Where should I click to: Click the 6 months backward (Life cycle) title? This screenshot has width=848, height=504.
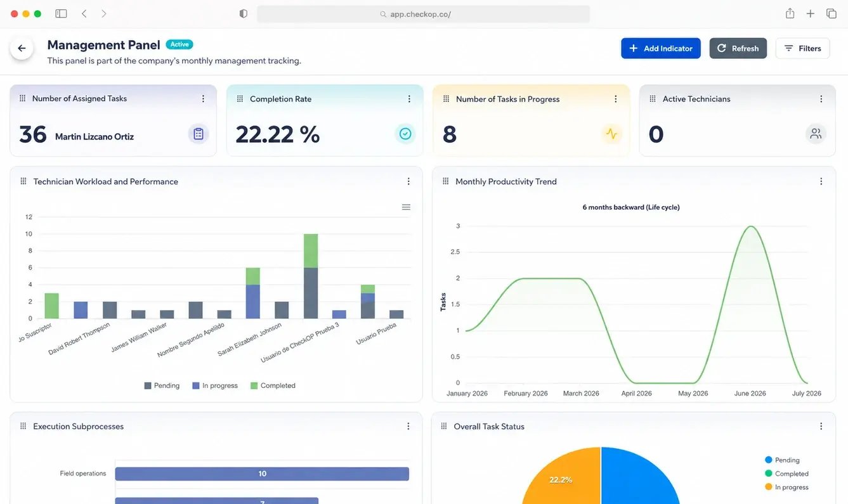(631, 207)
